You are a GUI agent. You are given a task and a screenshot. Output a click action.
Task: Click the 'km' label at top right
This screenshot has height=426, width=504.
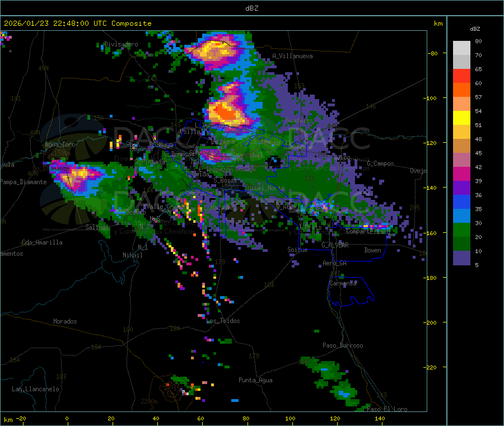(438, 24)
